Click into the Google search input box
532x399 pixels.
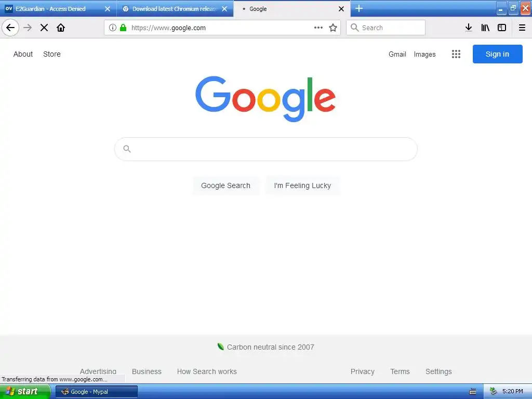pos(266,149)
